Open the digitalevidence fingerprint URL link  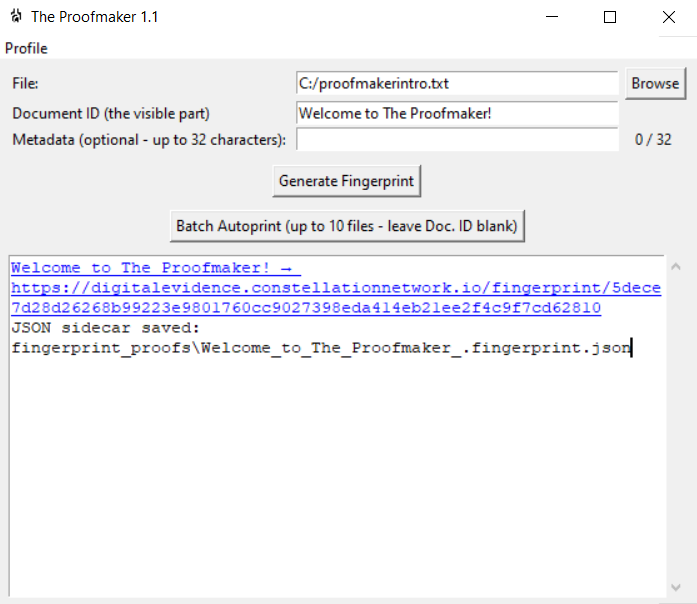336,298
